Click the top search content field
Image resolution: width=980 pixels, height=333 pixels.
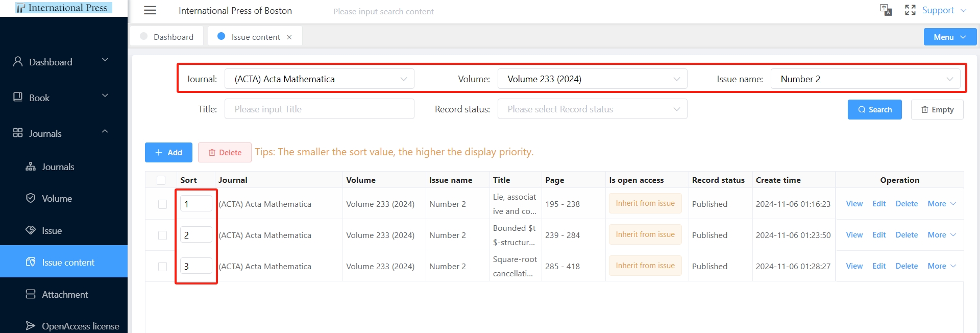point(383,11)
